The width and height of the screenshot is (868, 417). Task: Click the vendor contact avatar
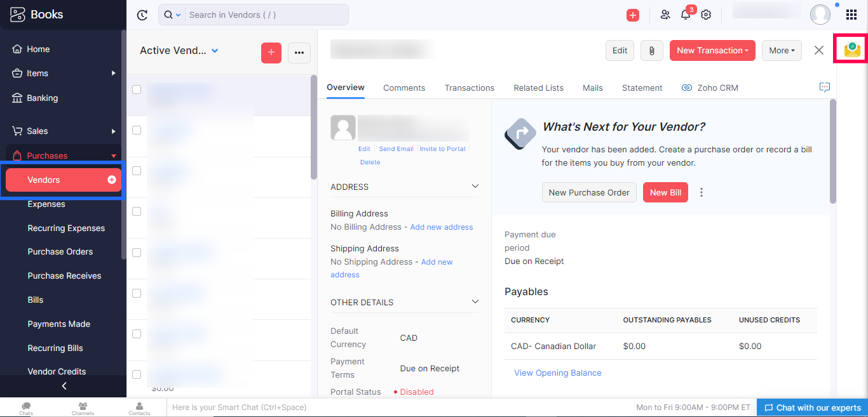[343, 128]
